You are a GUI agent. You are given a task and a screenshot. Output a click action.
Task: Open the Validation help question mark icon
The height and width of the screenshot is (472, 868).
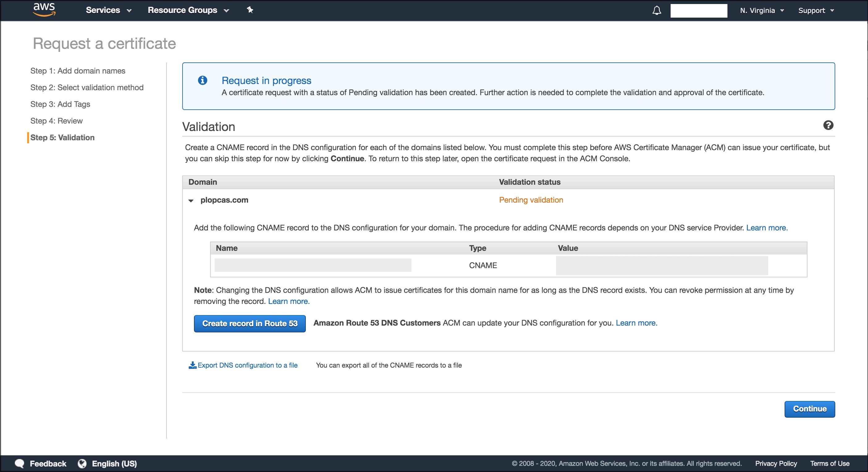click(x=828, y=125)
